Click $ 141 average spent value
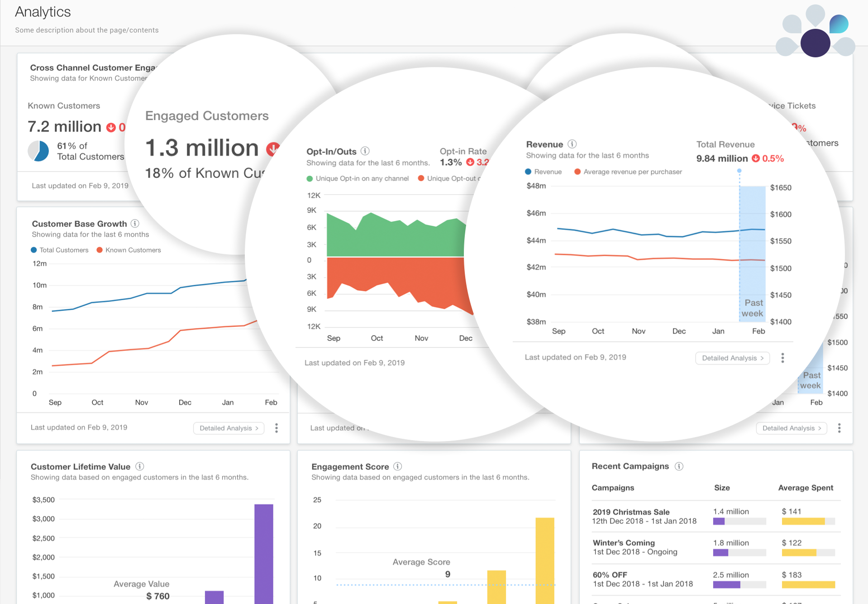The height and width of the screenshot is (604, 868). coord(792,511)
